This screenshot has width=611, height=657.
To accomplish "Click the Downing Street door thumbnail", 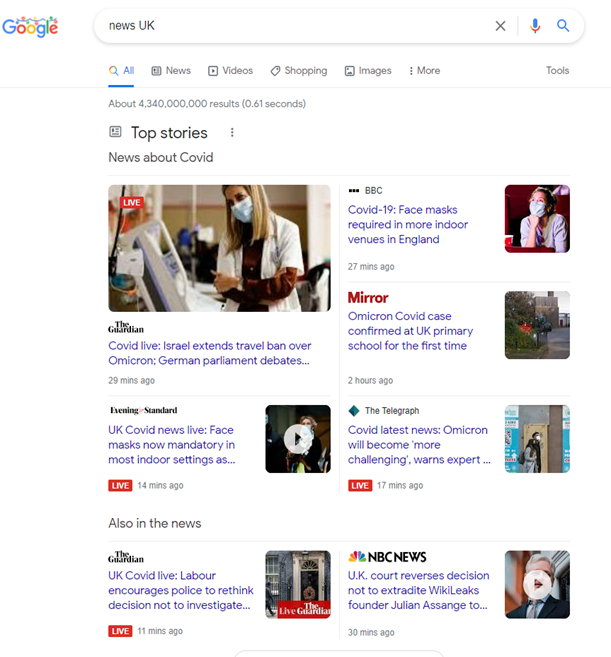I will [x=298, y=585].
